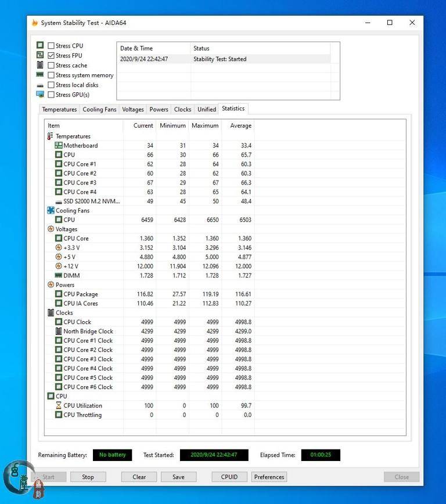
Task: Maximize the AIDA64 window
Action: click(x=390, y=23)
